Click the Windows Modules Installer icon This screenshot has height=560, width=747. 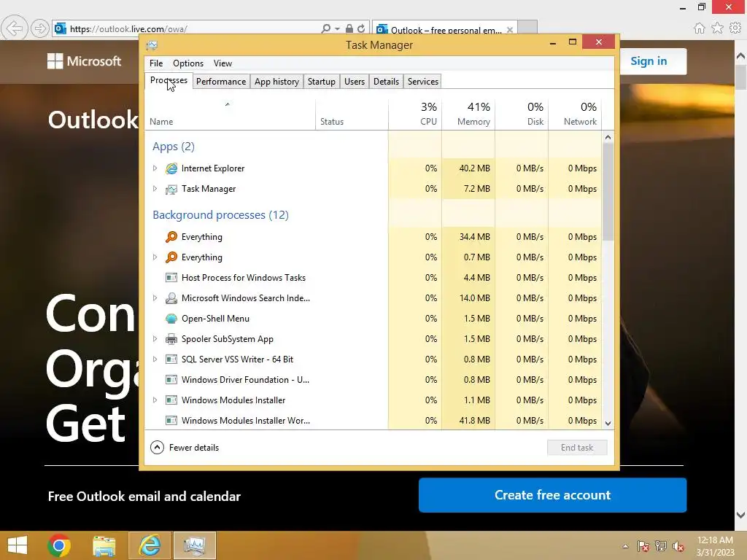tap(171, 400)
